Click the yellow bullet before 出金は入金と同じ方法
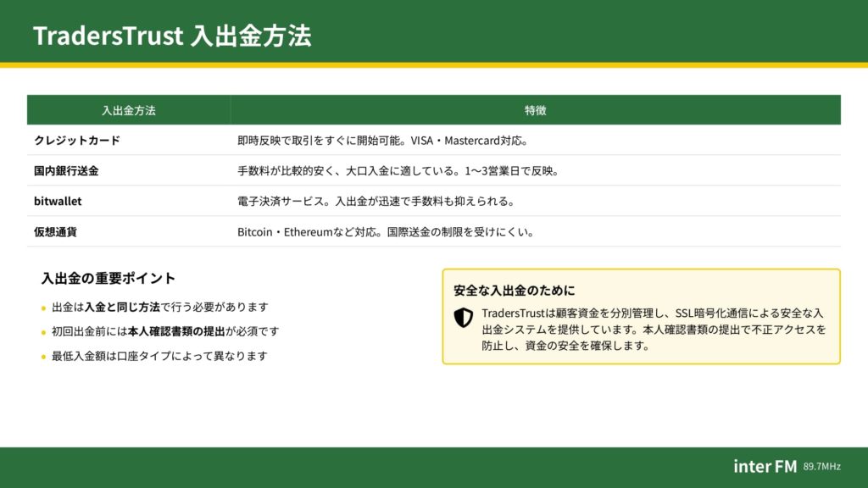 coord(44,308)
